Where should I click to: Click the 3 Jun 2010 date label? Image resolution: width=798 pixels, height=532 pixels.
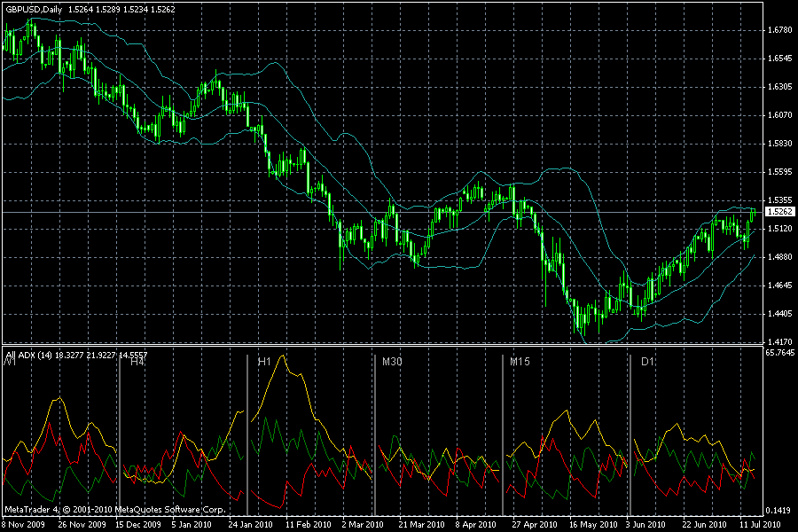click(x=645, y=524)
